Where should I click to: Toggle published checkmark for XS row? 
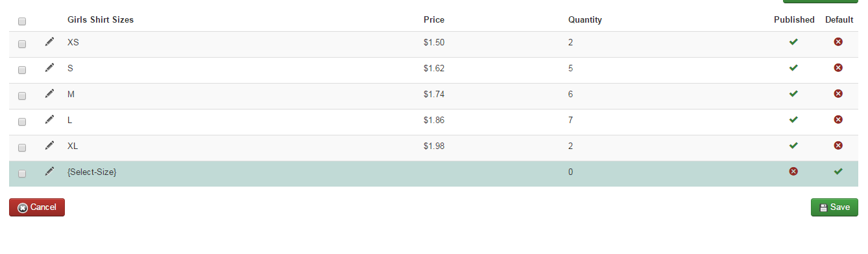point(793,41)
